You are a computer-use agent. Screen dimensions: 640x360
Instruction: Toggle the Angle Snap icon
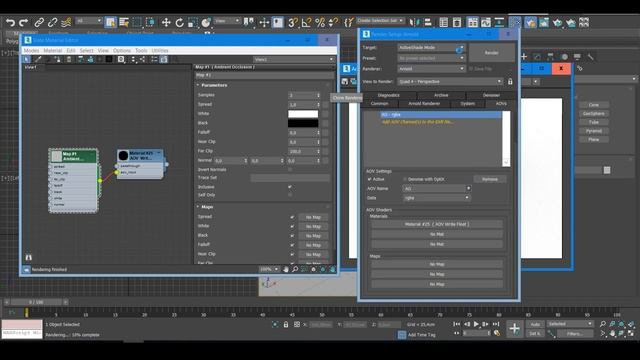[306, 22]
